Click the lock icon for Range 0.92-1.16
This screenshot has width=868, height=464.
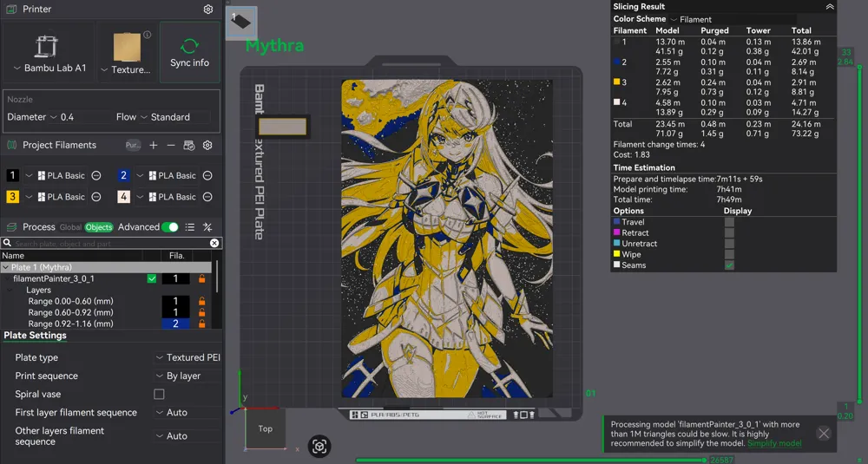tap(202, 323)
